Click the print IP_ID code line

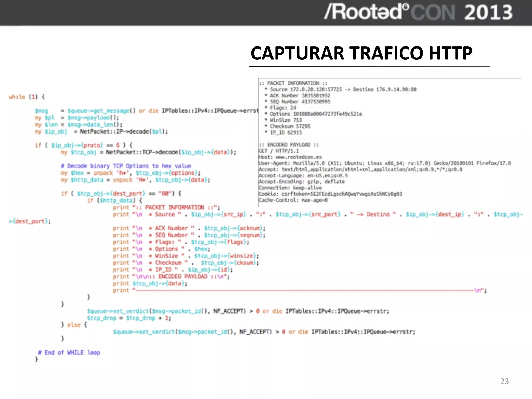173,270
